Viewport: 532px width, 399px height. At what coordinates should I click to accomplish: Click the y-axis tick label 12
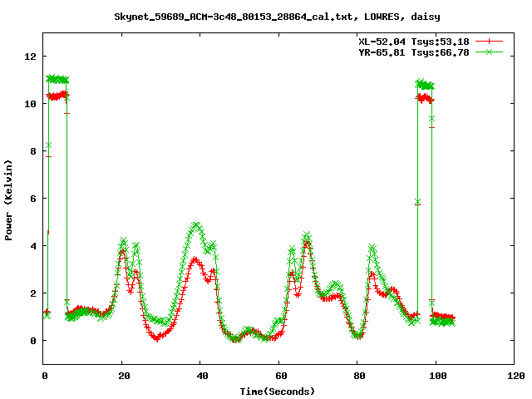coord(30,57)
